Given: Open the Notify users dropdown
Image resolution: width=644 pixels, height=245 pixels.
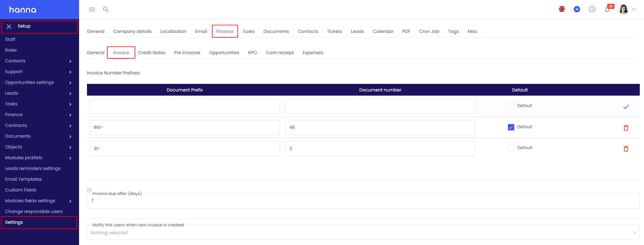Looking at the screenshot, I should (363, 233).
